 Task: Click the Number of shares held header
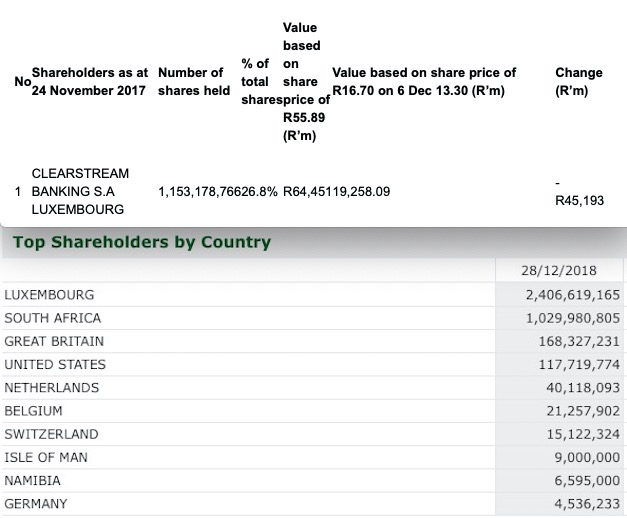coord(194,82)
